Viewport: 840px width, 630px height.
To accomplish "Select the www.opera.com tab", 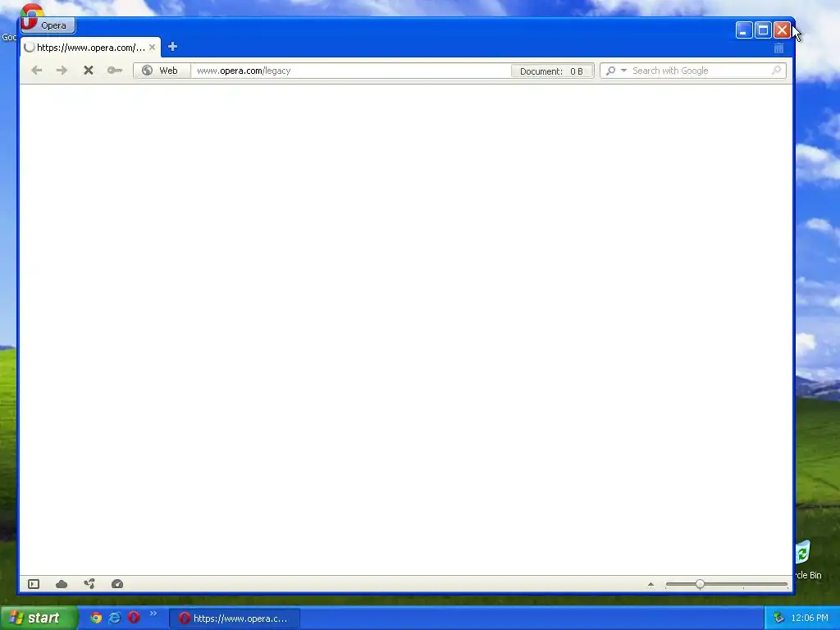I will pyautogui.click(x=90, y=48).
